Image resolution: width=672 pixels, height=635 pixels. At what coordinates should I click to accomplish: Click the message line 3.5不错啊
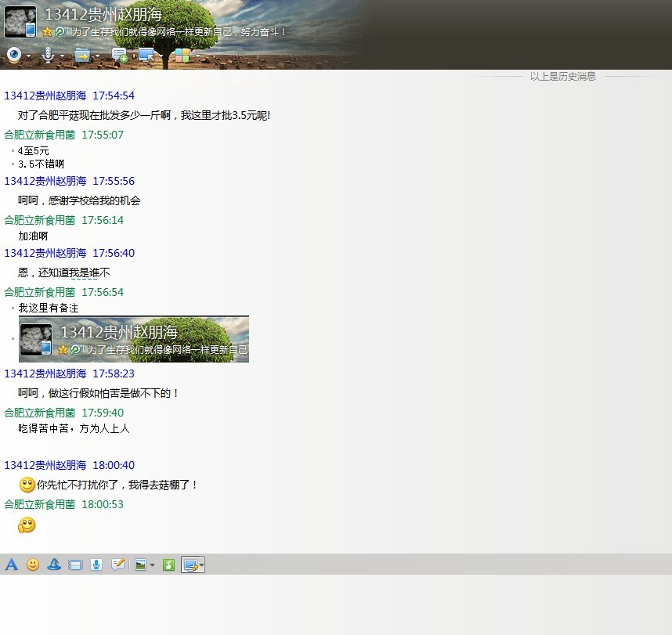point(42,164)
